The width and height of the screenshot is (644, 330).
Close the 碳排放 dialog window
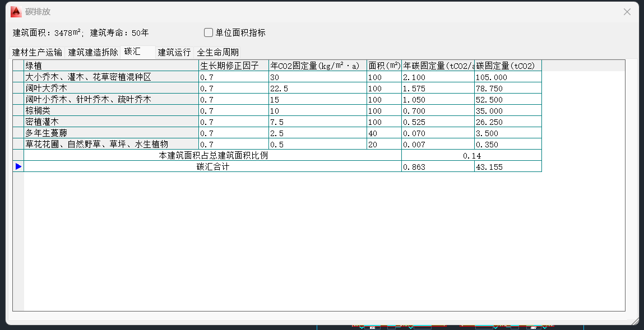[x=628, y=12]
